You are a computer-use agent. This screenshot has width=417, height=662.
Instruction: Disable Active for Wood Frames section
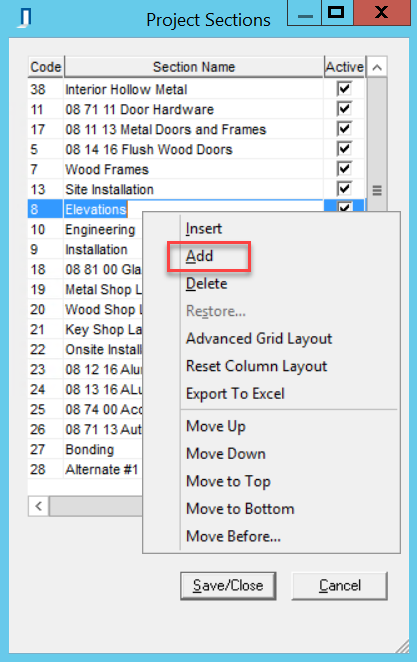pyautogui.click(x=344, y=168)
